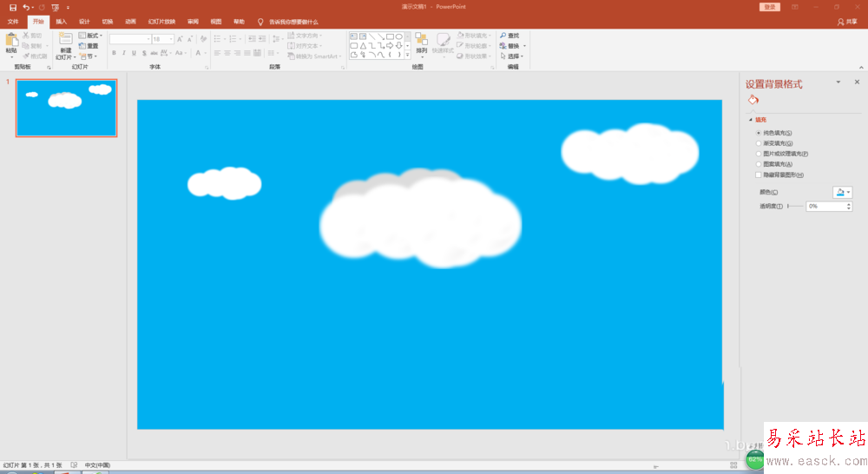This screenshot has height=474, width=868.
Task: Switch to the View (视图) tab
Action: pos(216,23)
